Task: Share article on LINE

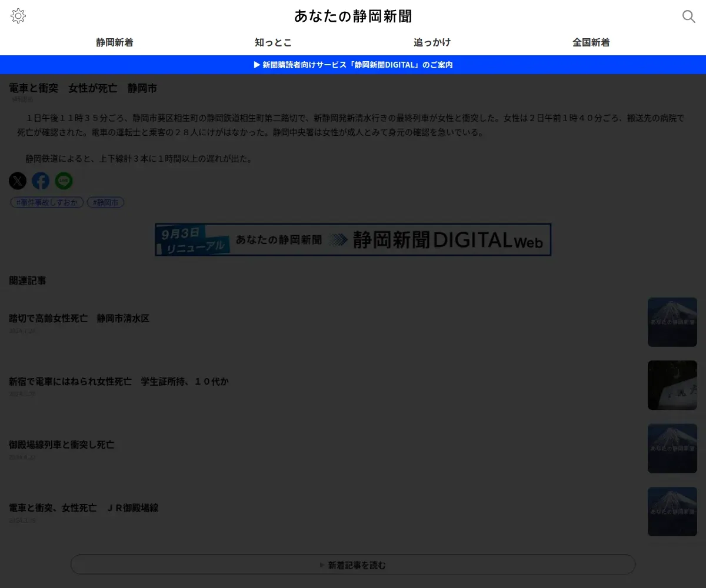Action: click(x=64, y=181)
